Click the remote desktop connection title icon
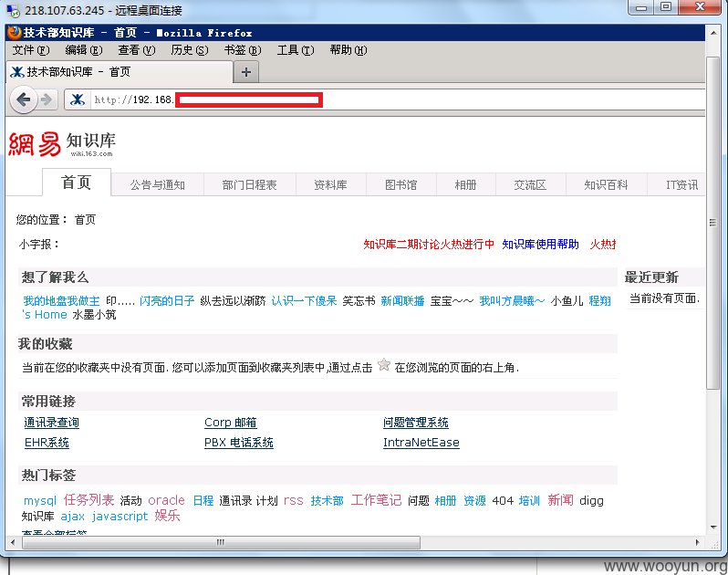728x575 pixels. pos(13,10)
